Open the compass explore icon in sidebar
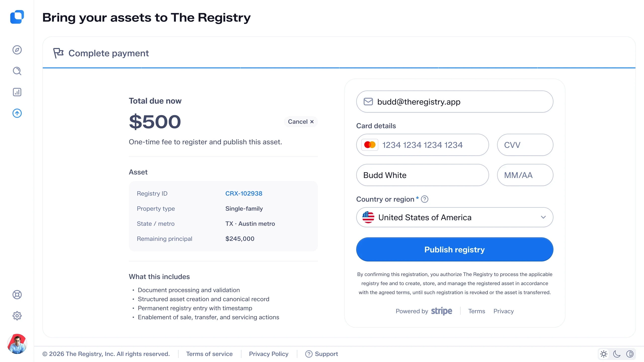This screenshot has height=362, width=644. [17, 50]
